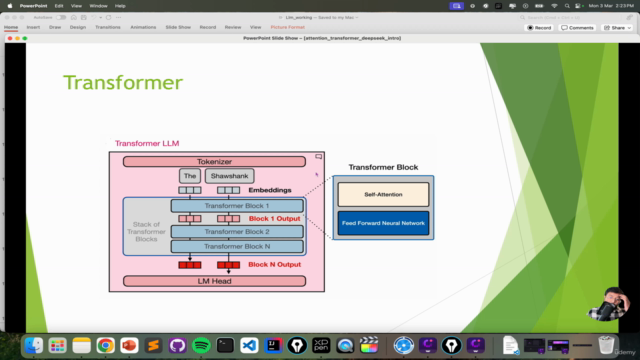The height and width of the screenshot is (360, 640).
Task: Click the date and time in menu bar
Action: coord(611,6)
